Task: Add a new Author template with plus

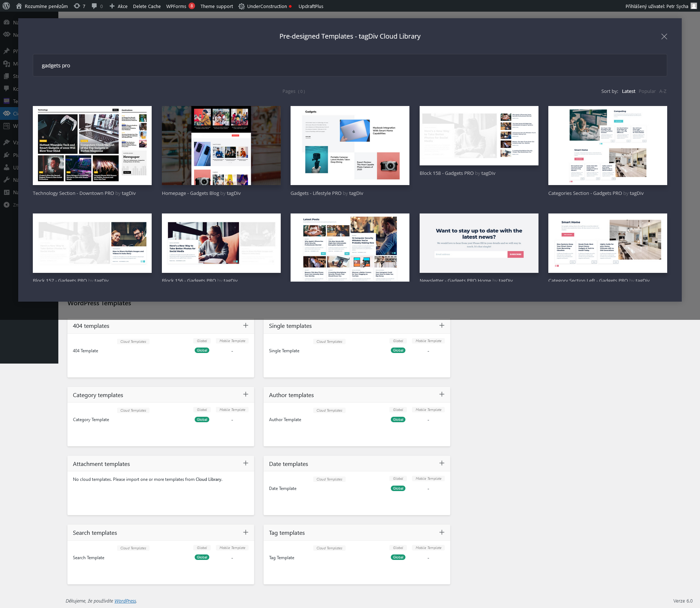Action: point(442,394)
